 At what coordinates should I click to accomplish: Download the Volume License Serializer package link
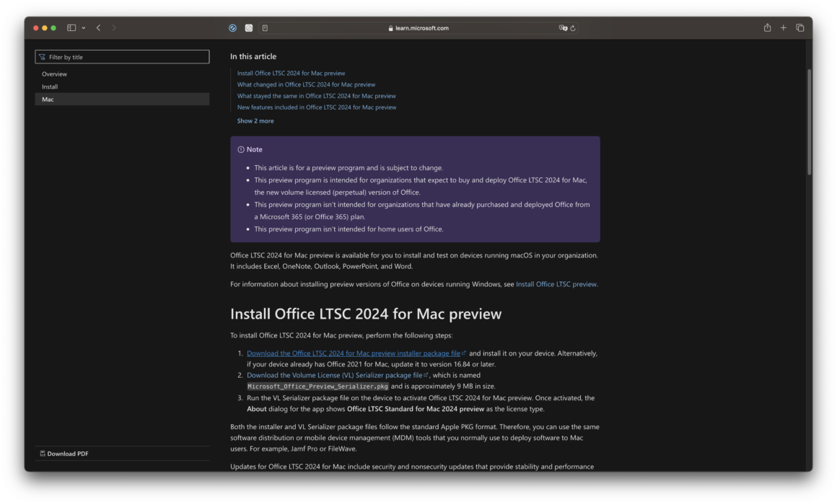click(x=334, y=375)
